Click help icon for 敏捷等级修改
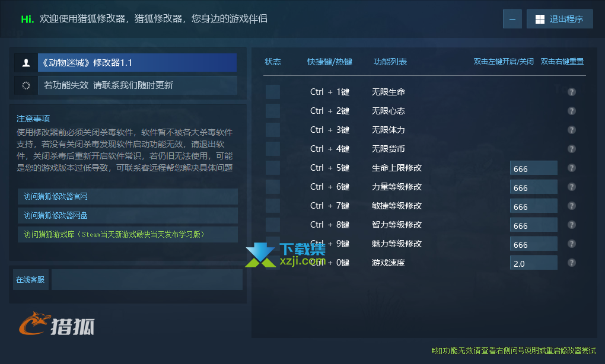The width and height of the screenshot is (605, 364). point(571,206)
